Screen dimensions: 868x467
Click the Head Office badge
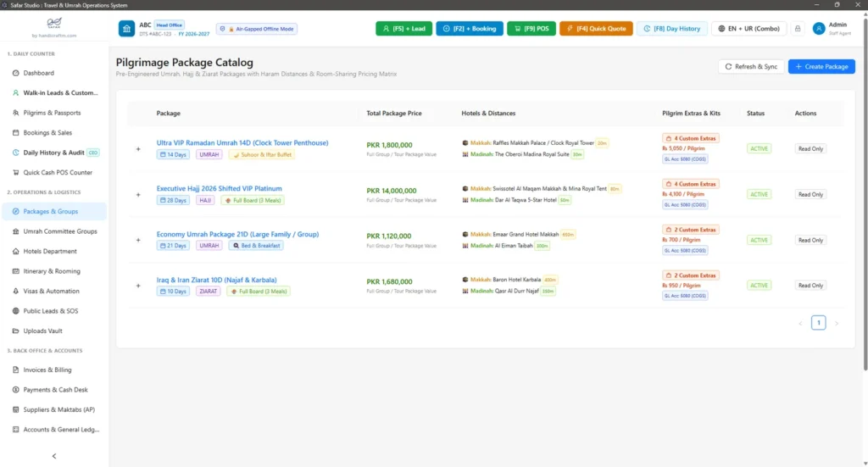pyautogui.click(x=169, y=25)
